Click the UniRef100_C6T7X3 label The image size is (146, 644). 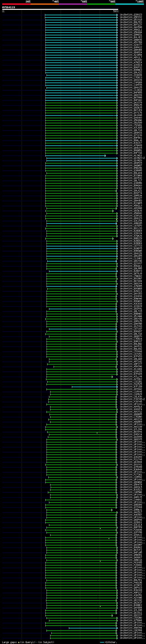click(131, 246)
